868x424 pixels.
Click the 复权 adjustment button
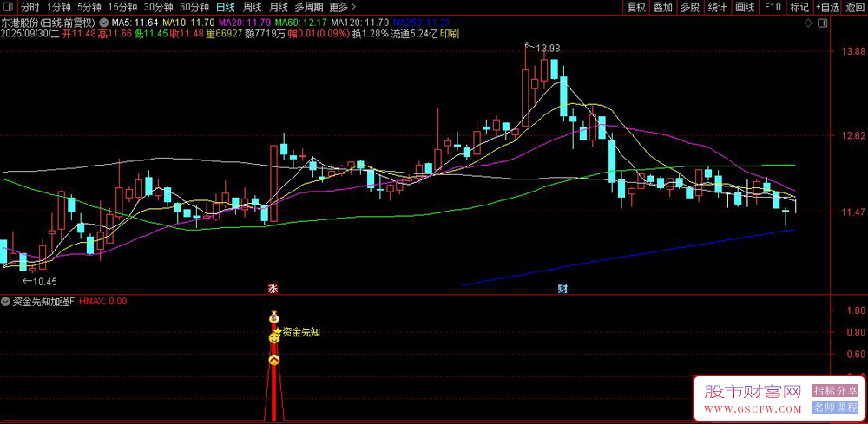(x=636, y=7)
